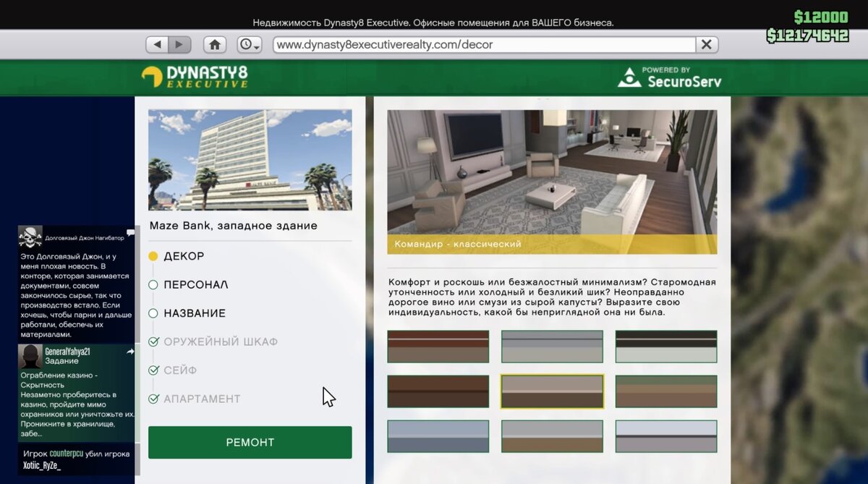Choose the green and tan decor swatch
The width and height of the screenshot is (868, 484).
[666, 391]
